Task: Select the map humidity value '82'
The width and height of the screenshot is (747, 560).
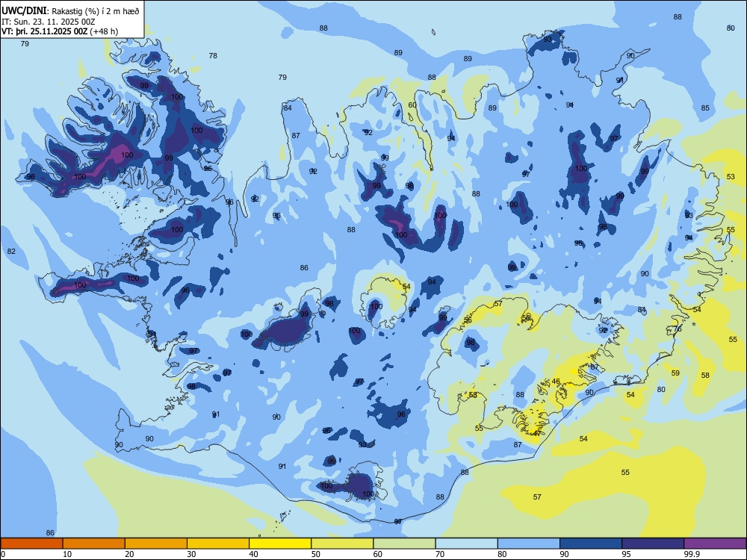Action: point(11,251)
